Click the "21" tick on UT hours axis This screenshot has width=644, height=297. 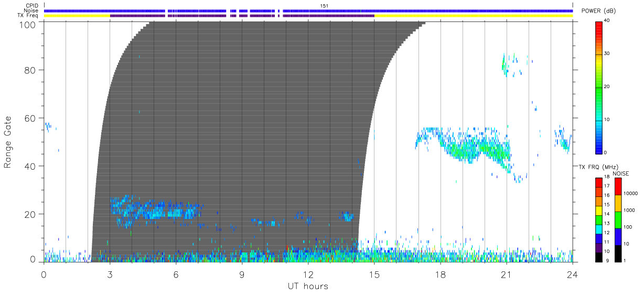506,274
